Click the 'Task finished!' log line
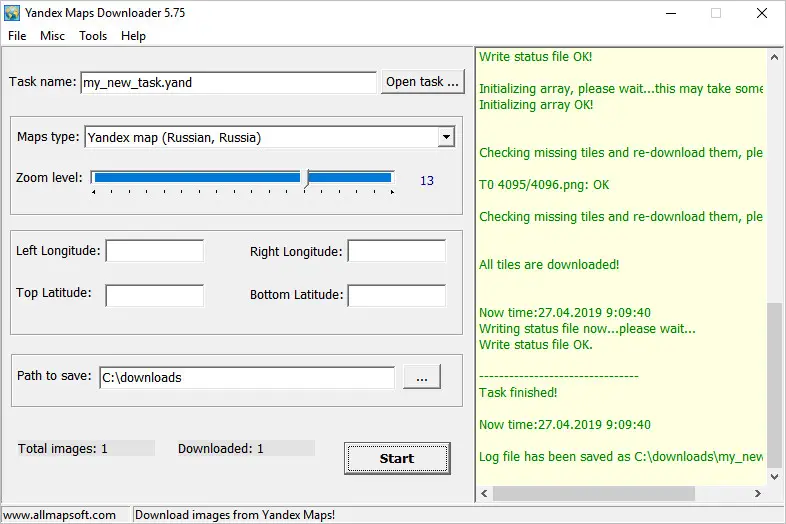Image resolution: width=786 pixels, height=524 pixels. pyautogui.click(x=518, y=393)
